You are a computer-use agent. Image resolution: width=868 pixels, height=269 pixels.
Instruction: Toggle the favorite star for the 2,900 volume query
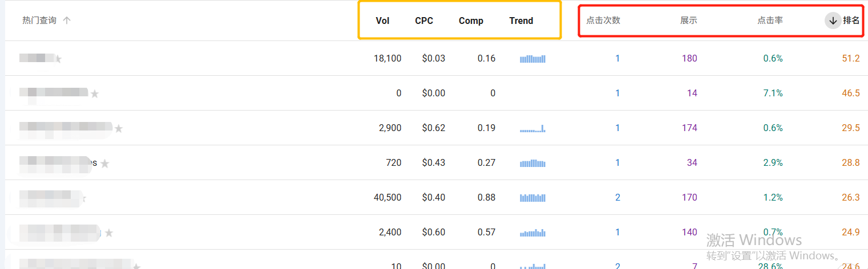(119, 129)
